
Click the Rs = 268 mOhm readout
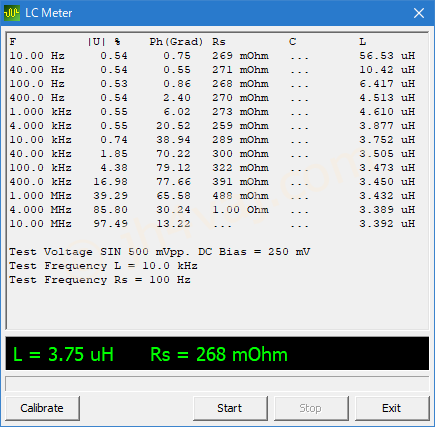[219, 354]
